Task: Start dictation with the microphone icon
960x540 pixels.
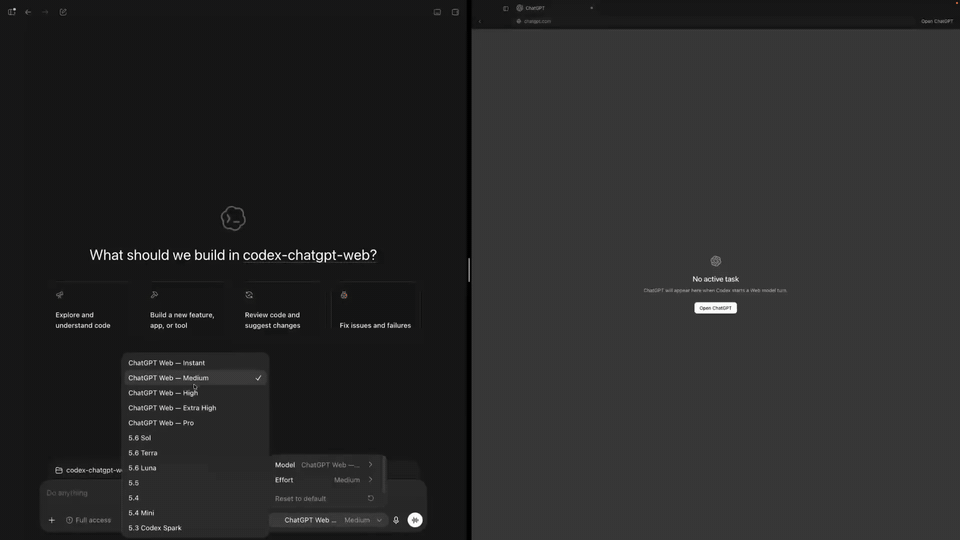Action: pyautogui.click(x=396, y=520)
